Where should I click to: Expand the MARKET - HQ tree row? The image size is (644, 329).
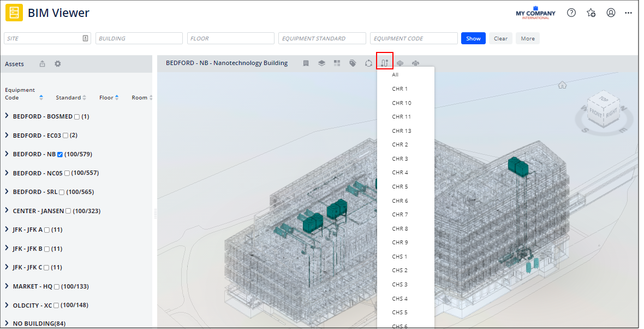click(7, 286)
